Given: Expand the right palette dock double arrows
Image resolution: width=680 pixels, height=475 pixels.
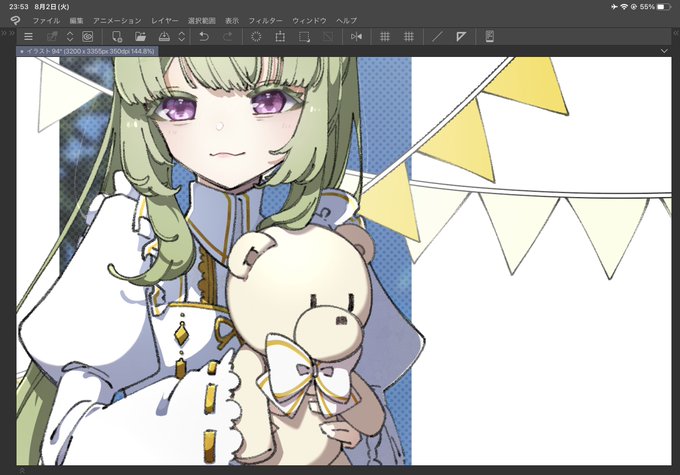Looking at the screenshot, I should (x=676, y=33).
